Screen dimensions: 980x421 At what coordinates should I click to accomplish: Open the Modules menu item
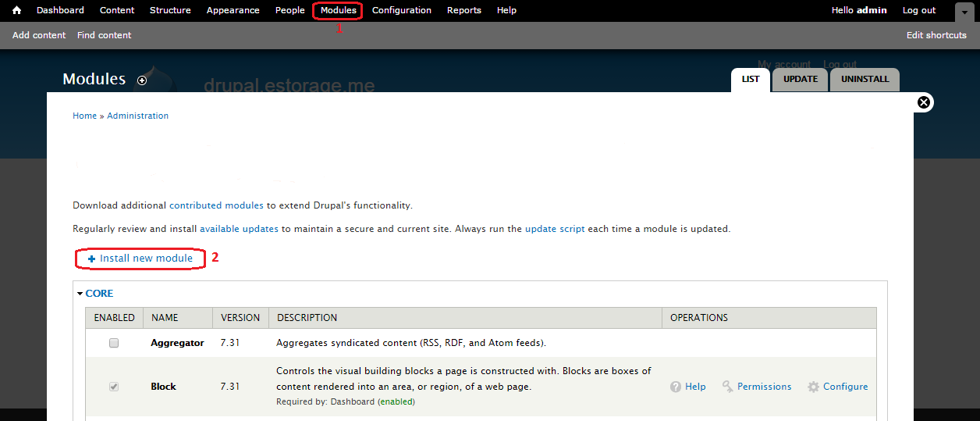tap(338, 10)
